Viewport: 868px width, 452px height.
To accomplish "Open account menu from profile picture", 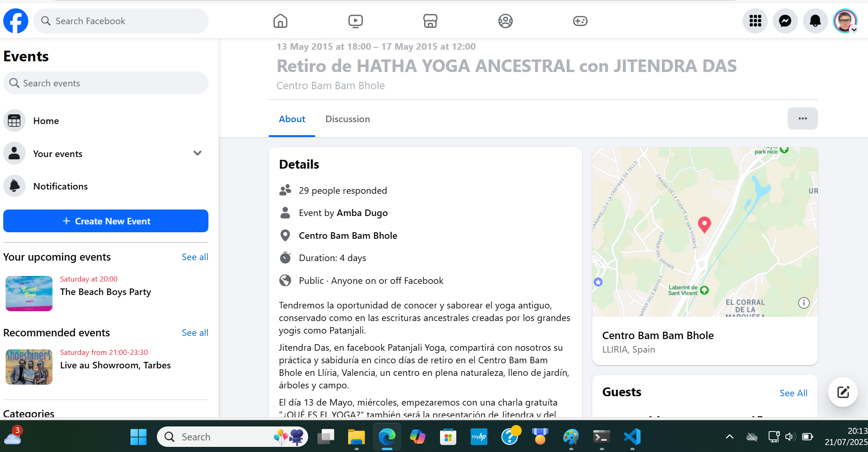I will point(845,21).
